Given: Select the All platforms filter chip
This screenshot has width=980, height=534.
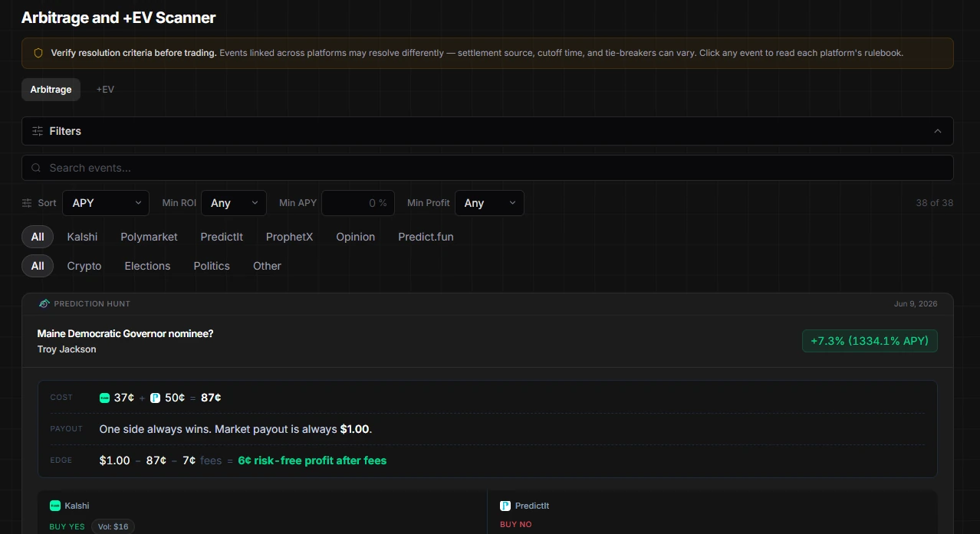Looking at the screenshot, I should 38,237.
